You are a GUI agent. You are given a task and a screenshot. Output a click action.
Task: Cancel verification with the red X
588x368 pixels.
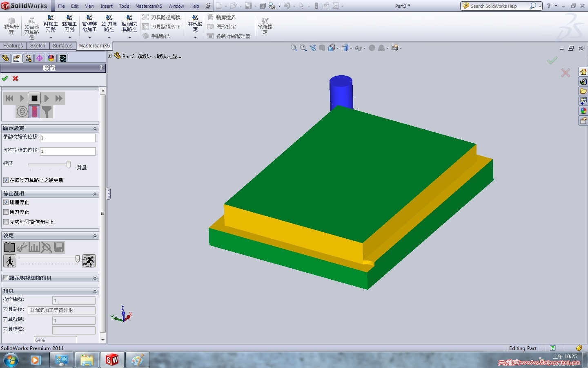pyautogui.click(x=16, y=78)
